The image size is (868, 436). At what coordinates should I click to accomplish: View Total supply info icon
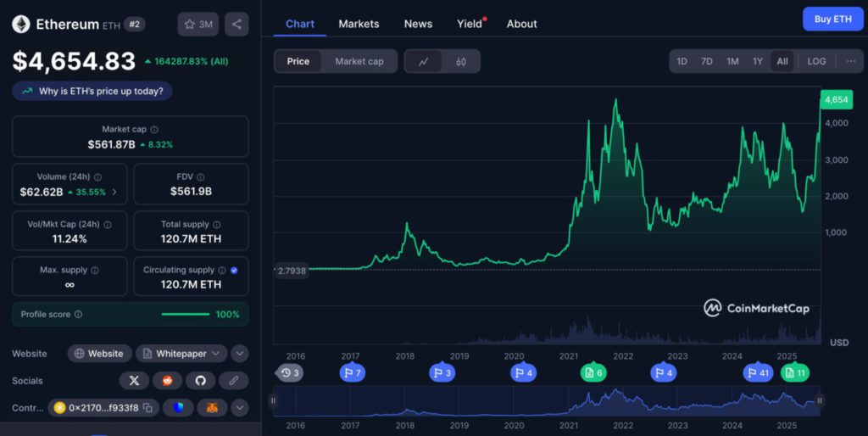[x=216, y=225]
